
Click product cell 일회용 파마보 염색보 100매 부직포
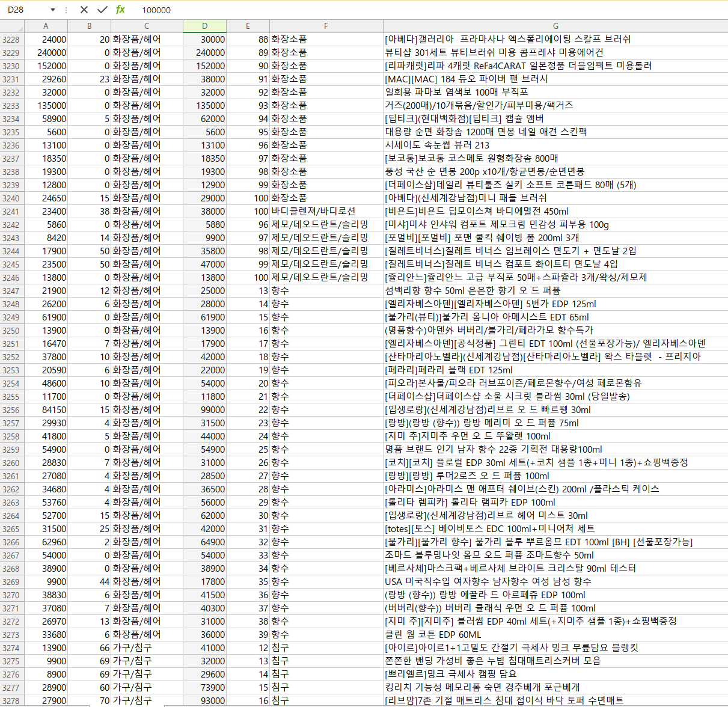point(555,92)
